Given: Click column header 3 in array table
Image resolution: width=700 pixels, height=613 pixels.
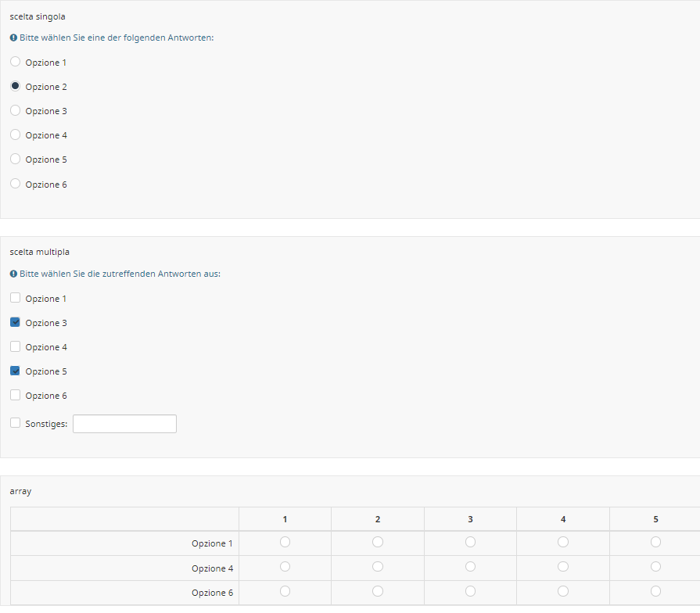Looking at the screenshot, I should click(x=471, y=519).
